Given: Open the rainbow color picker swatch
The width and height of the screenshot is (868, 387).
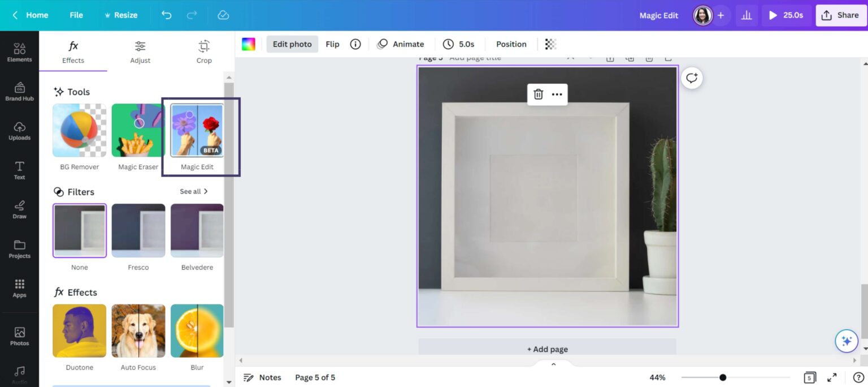Looking at the screenshot, I should [x=249, y=44].
